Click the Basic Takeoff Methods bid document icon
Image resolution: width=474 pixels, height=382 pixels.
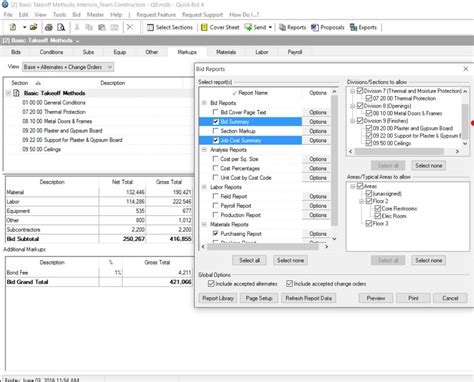(16, 93)
